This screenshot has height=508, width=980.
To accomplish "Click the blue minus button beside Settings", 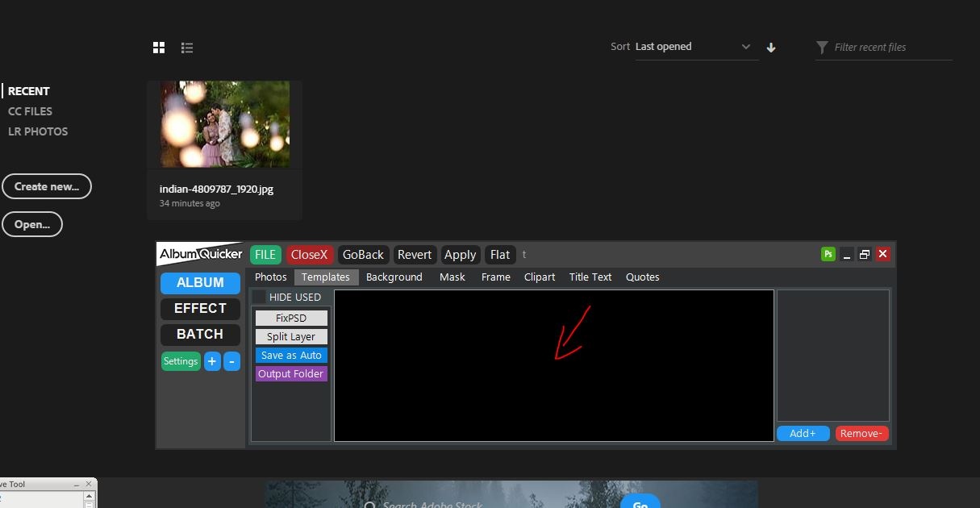I will (x=231, y=361).
